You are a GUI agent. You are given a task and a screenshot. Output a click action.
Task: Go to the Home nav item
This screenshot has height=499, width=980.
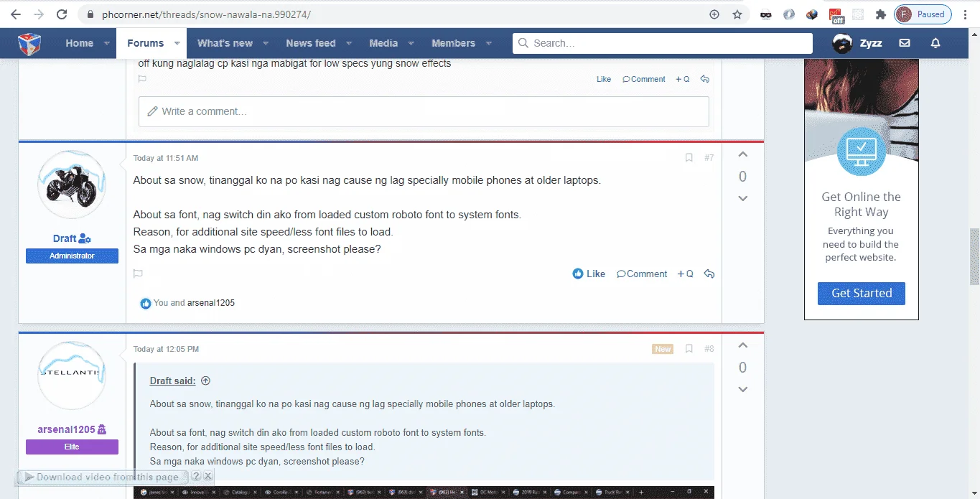80,43
